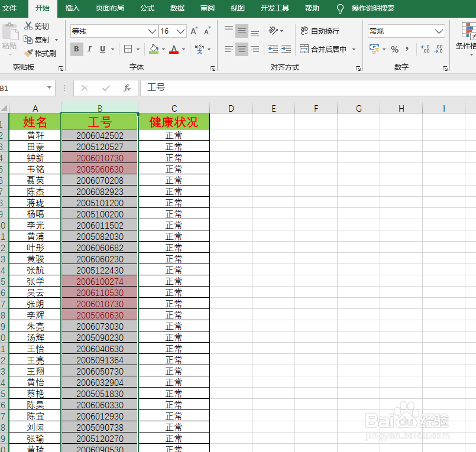This screenshot has height=452, width=476.
Task: Open the number (数字) group dialog launcher
Action: click(x=445, y=69)
